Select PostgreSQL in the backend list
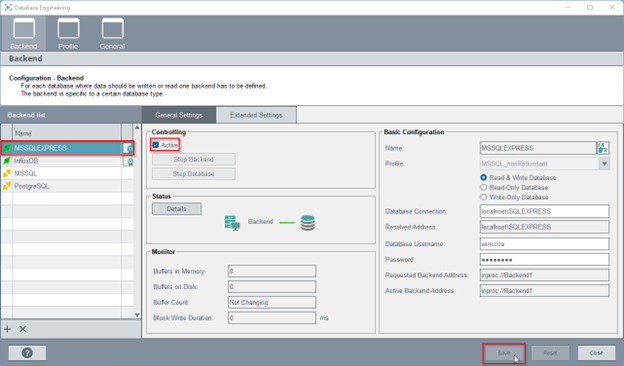Screen dimensions: 624x366 pyautogui.click(x=67, y=186)
